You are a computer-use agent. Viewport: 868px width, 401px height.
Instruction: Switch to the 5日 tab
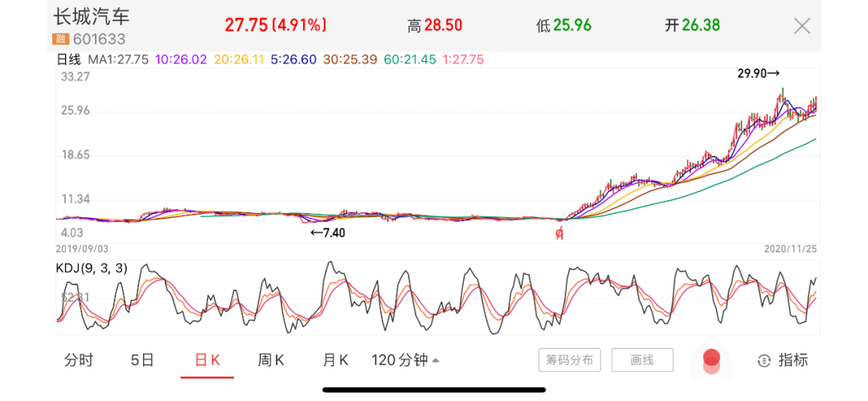[142, 361]
